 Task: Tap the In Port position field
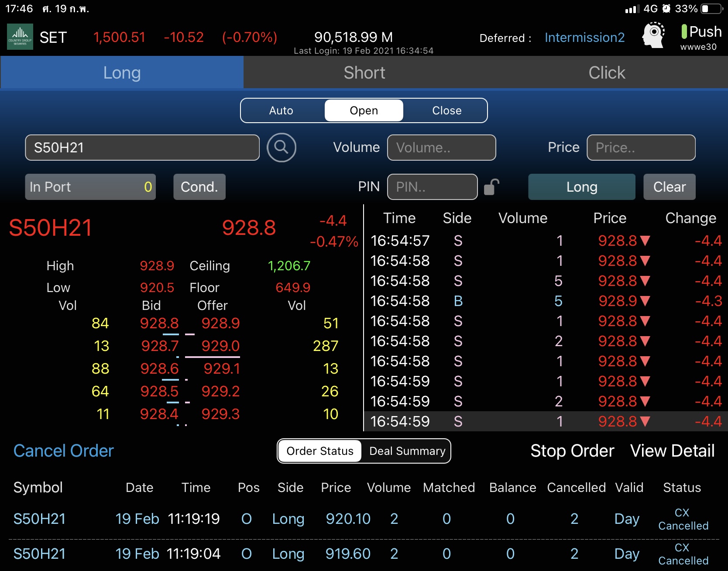tap(90, 187)
